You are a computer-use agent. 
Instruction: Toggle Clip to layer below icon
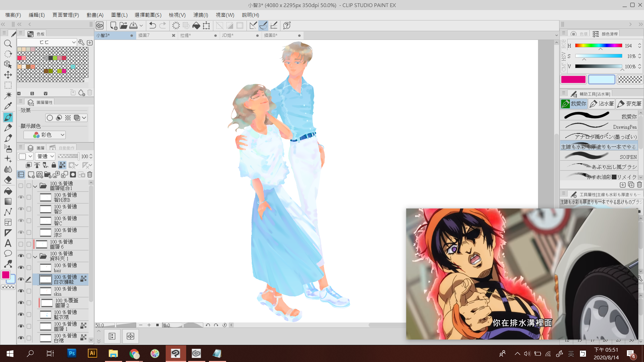29,165
